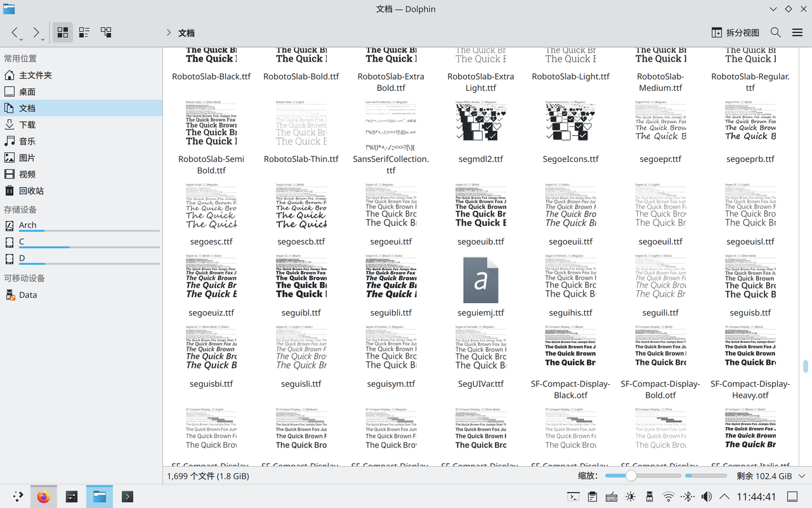Click the free space capacity bar
The image size is (812, 508).
[706, 476]
